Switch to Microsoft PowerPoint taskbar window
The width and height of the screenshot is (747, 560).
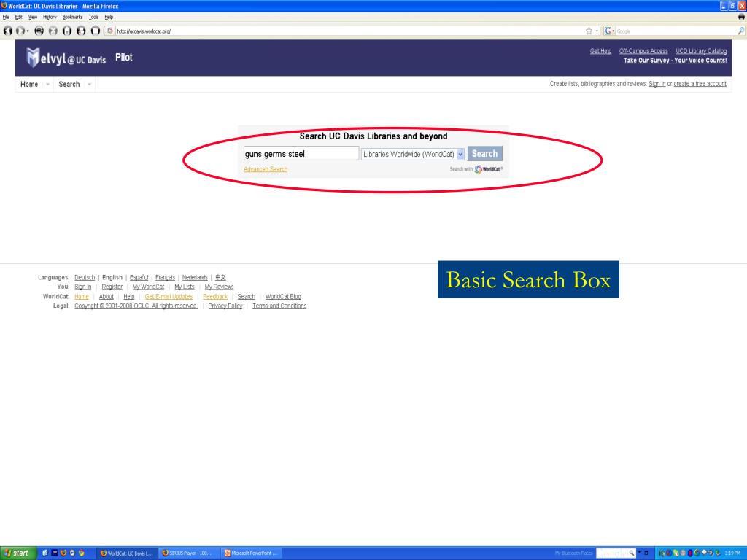coord(252,553)
